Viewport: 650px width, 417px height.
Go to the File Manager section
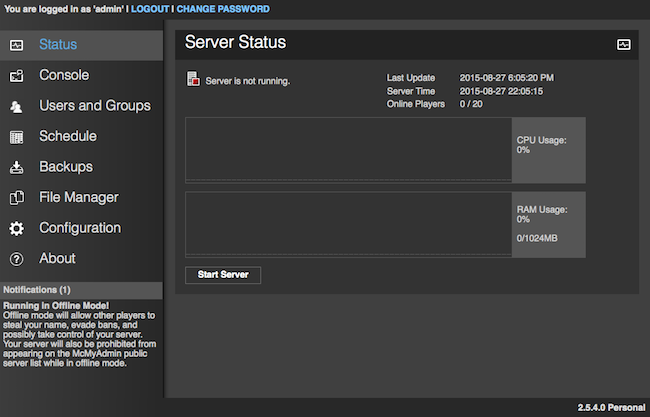(x=78, y=197)
